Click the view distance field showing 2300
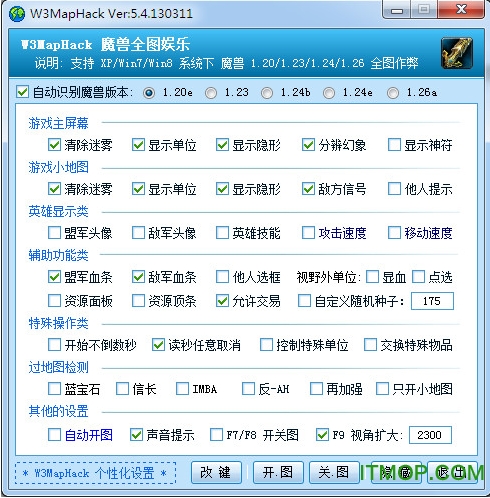 (430, 435)
